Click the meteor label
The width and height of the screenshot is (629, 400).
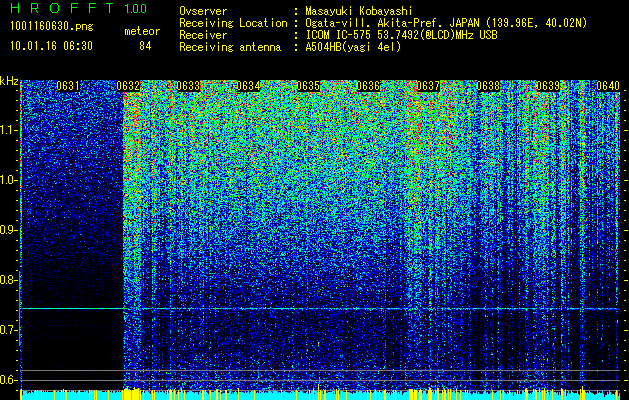[142, 31]
